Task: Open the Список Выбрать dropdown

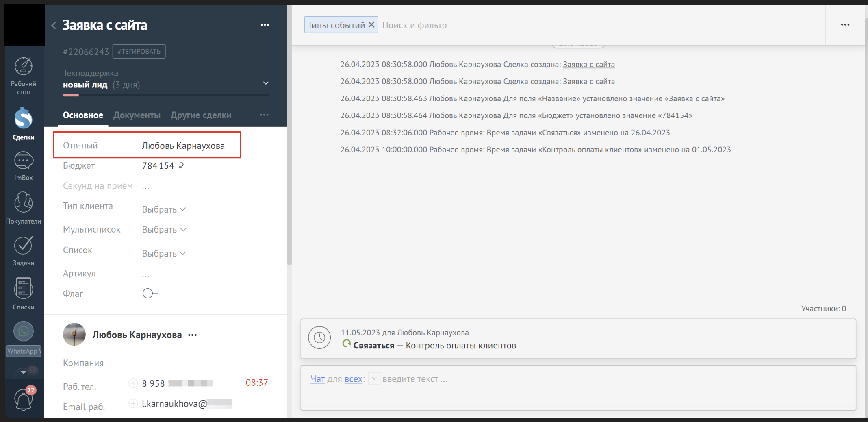Action: click(x=164, y=254)
